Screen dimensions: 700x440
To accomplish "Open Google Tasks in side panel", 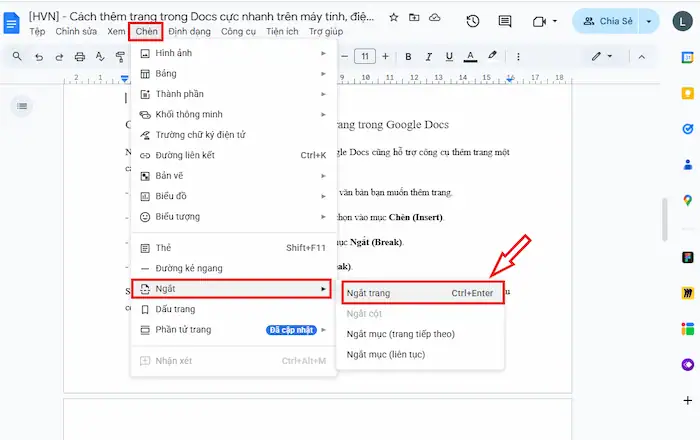I will (x=687, y=128).
